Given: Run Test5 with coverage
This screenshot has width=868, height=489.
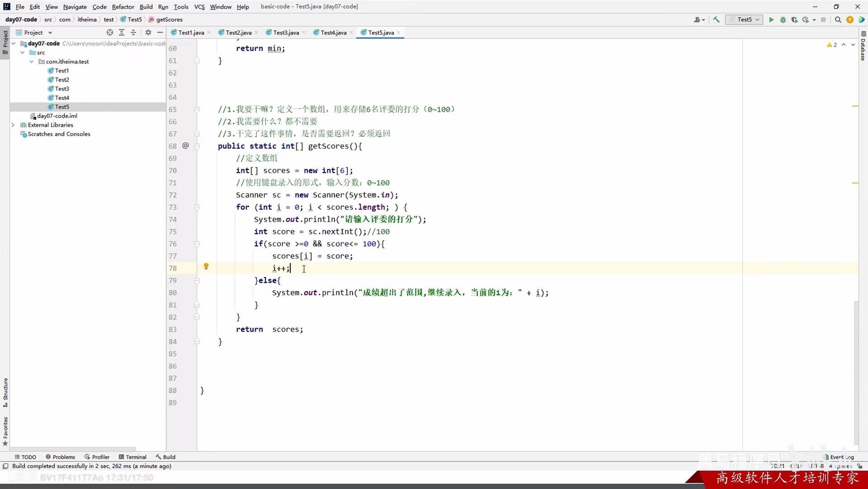Looking at the screenshot, I should click(795, 19).
